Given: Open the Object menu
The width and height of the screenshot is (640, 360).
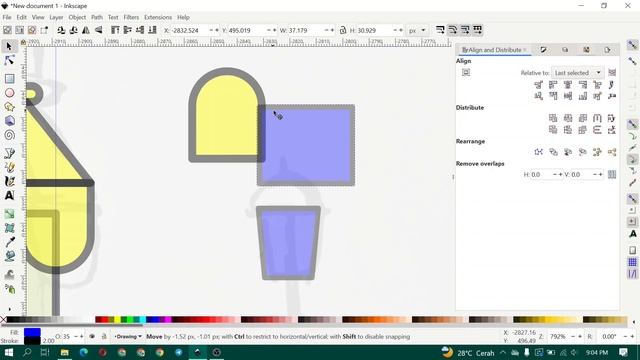Looking at the screenshot, I should [x=77, y=17].
